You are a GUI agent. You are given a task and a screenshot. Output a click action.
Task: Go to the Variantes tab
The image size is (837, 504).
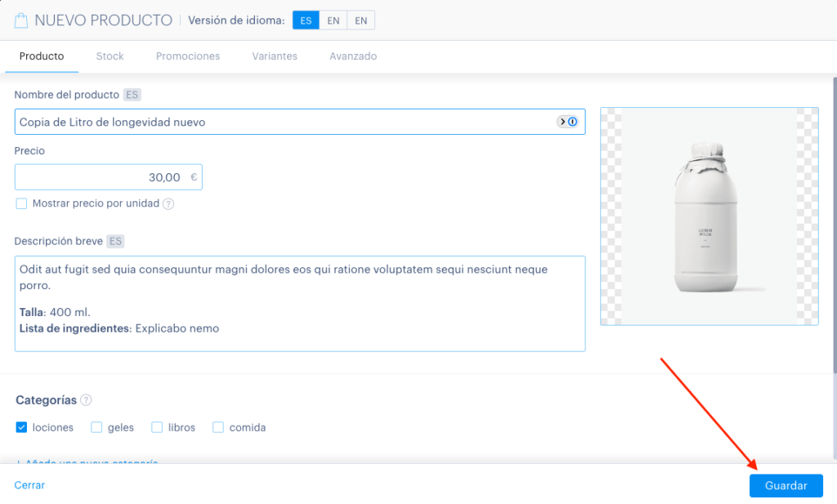pos(275,56)
